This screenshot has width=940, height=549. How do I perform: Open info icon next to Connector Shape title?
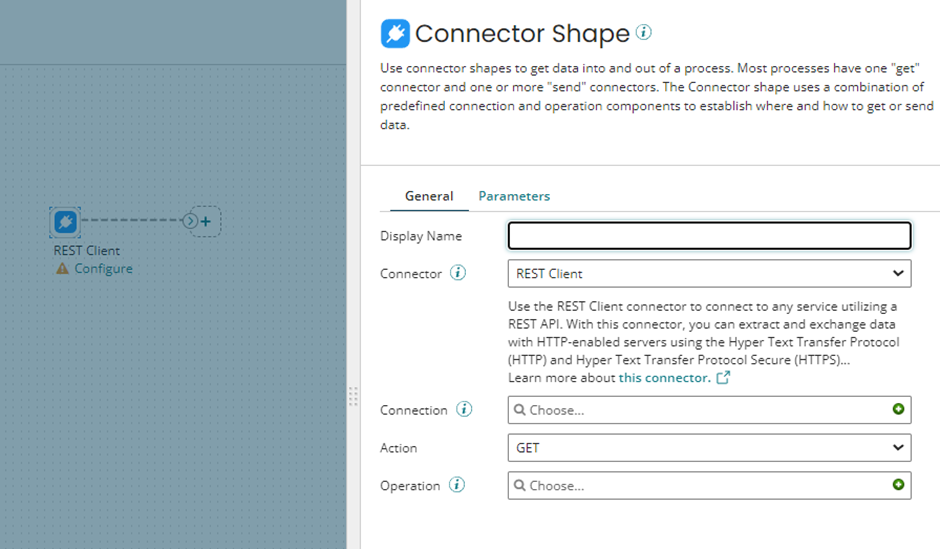tap(644, 32)
